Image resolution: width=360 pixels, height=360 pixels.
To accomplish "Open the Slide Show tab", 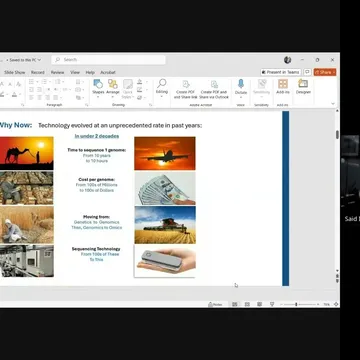I will pyautogui.click(x=15, y=72).
